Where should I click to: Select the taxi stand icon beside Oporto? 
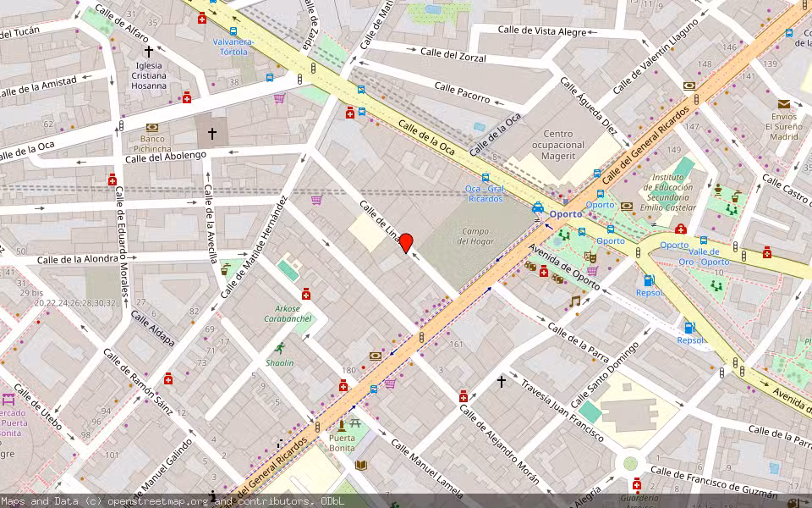[538, 208]
